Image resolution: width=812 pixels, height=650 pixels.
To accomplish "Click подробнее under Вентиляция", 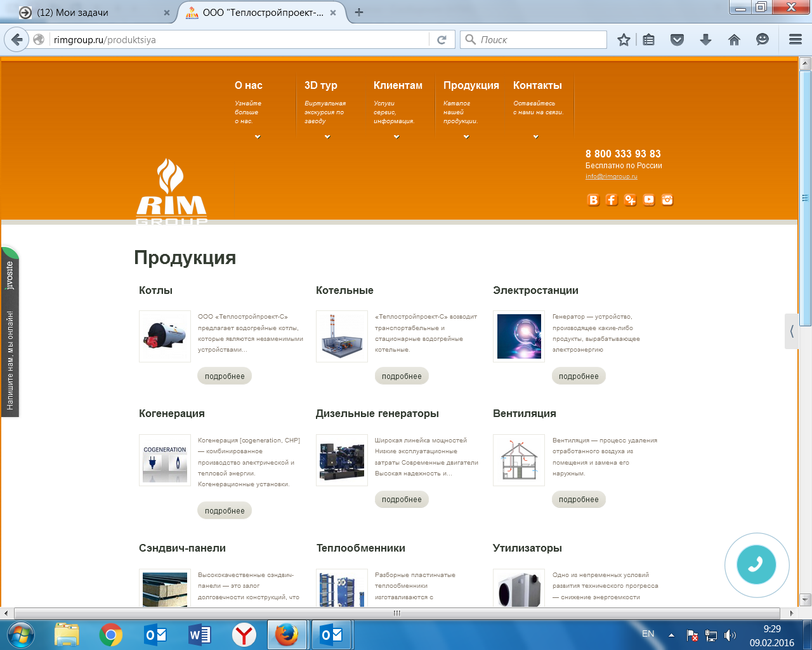I will pos(579,500).
